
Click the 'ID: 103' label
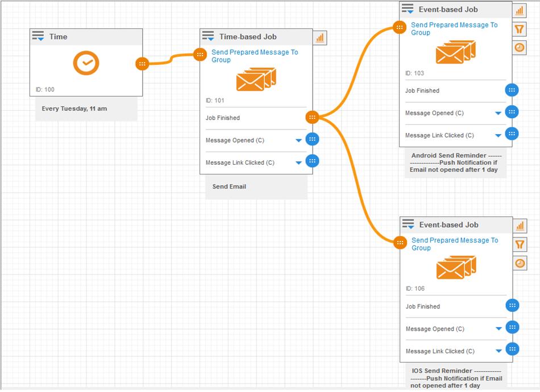(x=414, y=73)
